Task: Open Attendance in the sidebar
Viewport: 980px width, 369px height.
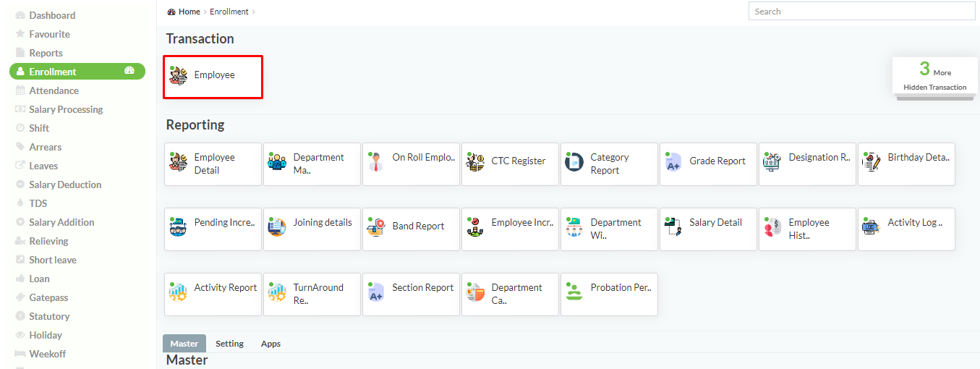Action: [54, 90]
